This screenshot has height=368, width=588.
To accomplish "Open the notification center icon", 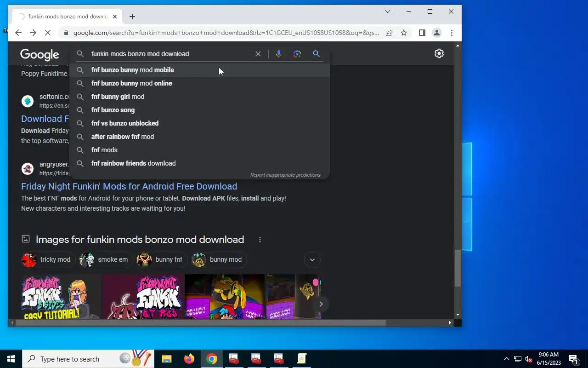I will 573,359.
